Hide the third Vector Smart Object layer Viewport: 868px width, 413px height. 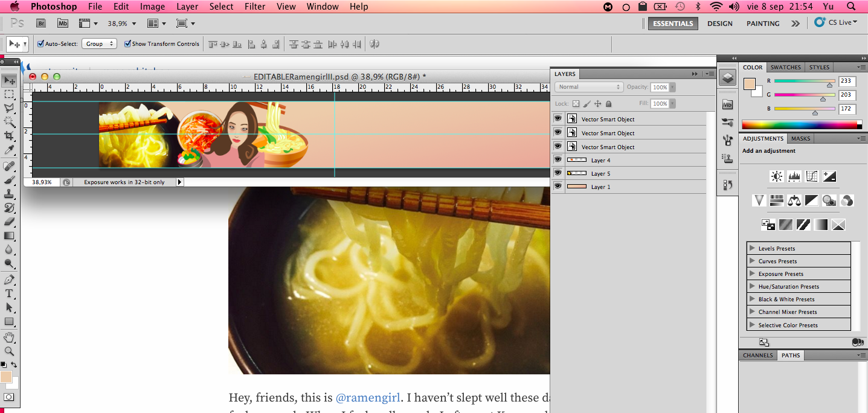click(558, 147)
